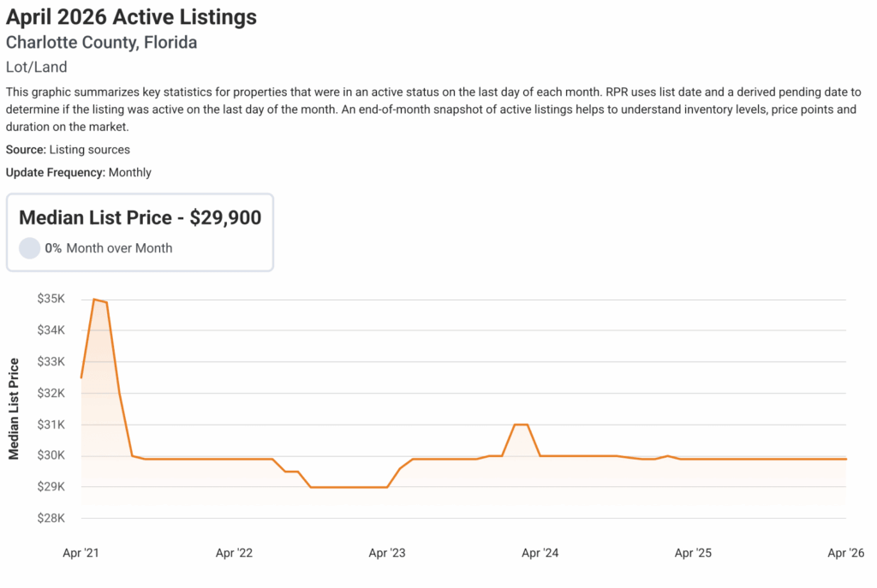Click the description paragraph about active status
This screenshot has height=588, width=877.
(x=433, y=110)
